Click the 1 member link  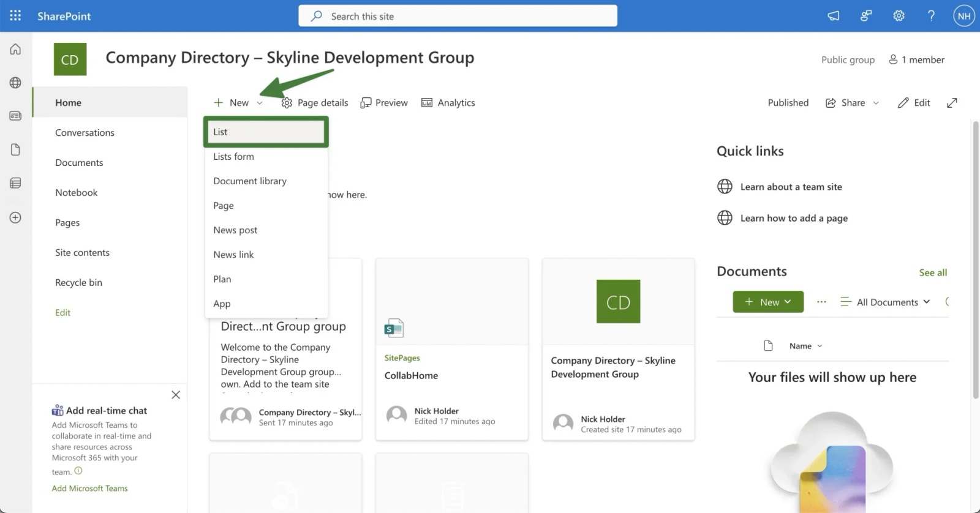[x=916, y=59]
